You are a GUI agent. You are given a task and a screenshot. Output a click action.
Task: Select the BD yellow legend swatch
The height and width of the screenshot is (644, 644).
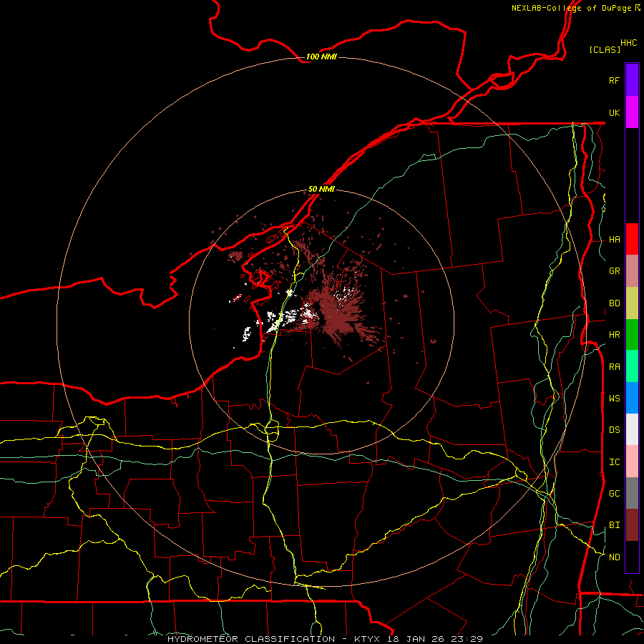(x=632, y=303)
